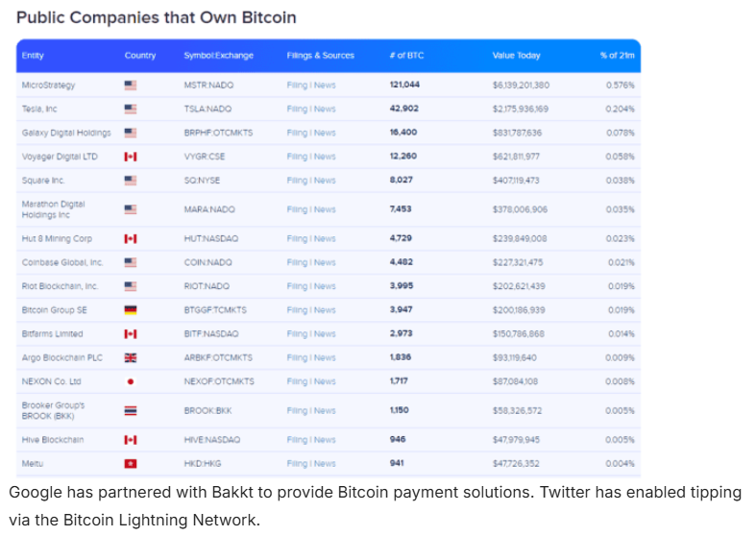Click the red flag in the Meitu row
The image size is (756, 536).
(131, 463)
